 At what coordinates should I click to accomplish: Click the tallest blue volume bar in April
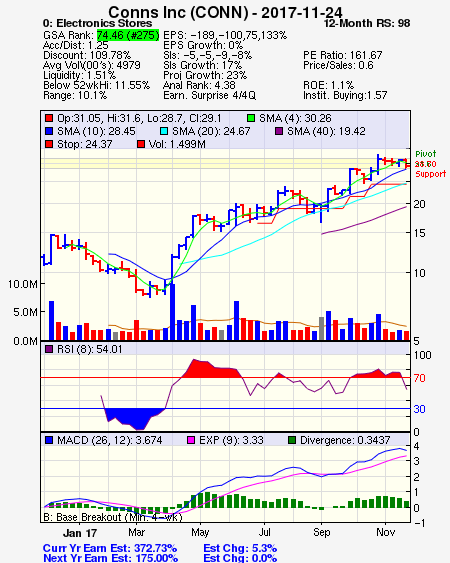pyautogui.click(x=172, y=312)
